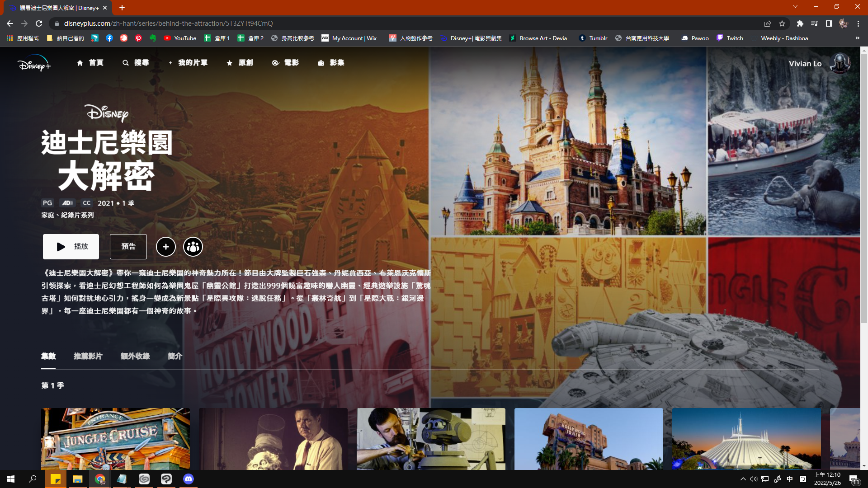Viewport: 868px width, 488px height.
Task: Open 應用程式 apps bookmark
Action: (x=23, y=38)
